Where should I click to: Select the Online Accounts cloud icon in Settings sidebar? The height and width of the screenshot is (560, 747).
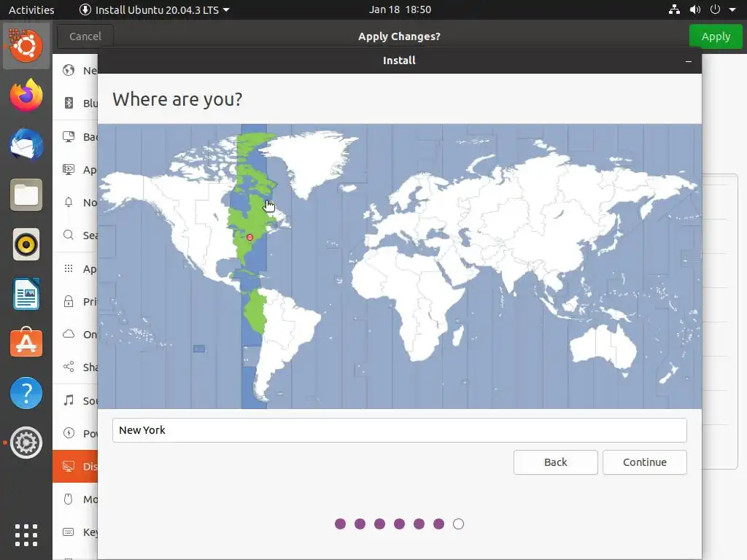coord(69,334)
